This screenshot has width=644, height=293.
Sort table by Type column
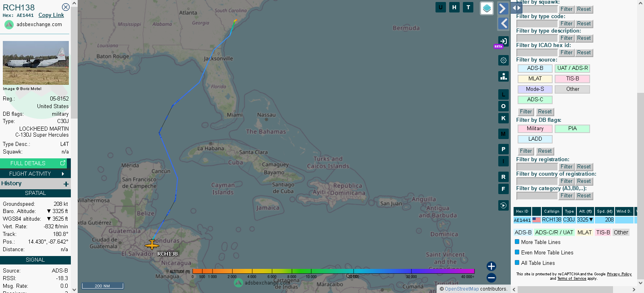[x=569, y=211]
